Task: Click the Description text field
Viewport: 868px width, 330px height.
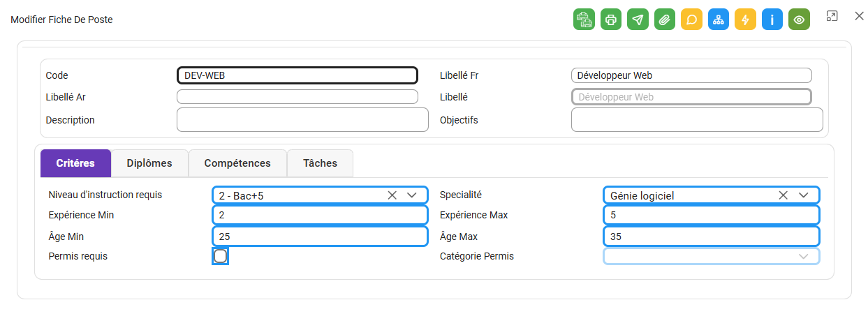Action: [302, 119]
